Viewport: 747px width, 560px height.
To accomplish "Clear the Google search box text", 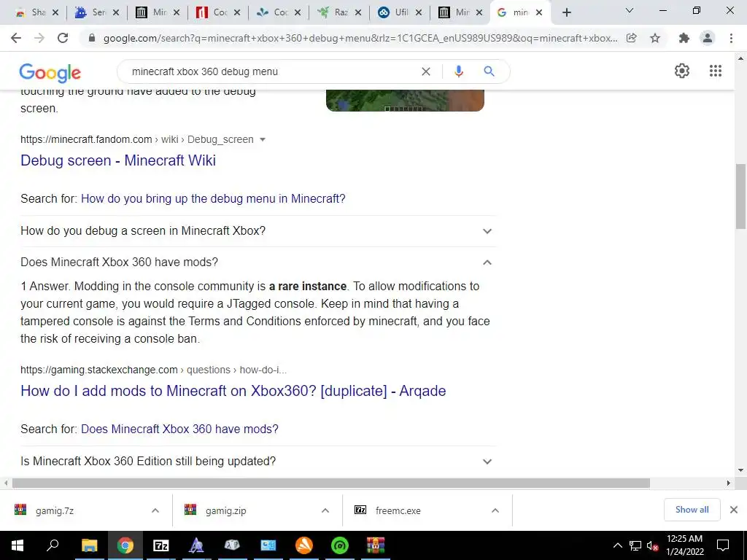I will [426, 71].
